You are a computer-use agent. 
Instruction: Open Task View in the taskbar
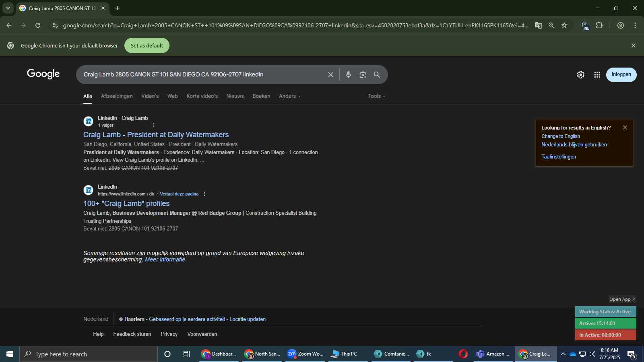(x=186, y=354)
